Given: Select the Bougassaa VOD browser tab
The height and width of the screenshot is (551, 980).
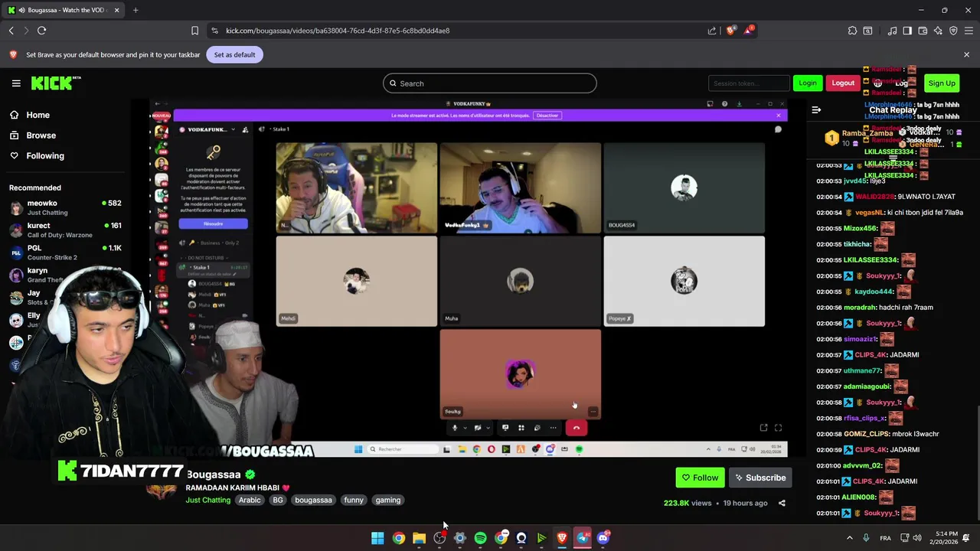Looking at the screenshot, I should (63, 10).
